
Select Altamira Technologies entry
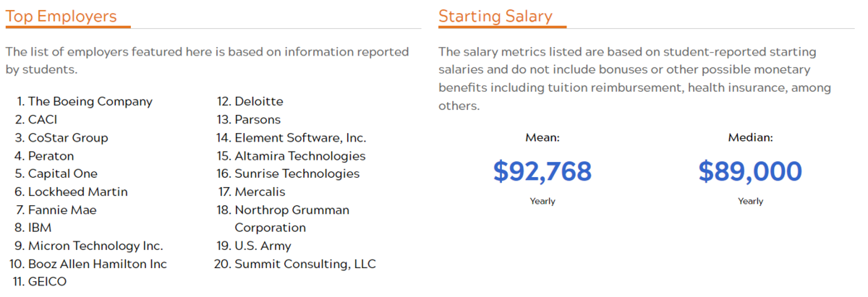pos(300,155)
